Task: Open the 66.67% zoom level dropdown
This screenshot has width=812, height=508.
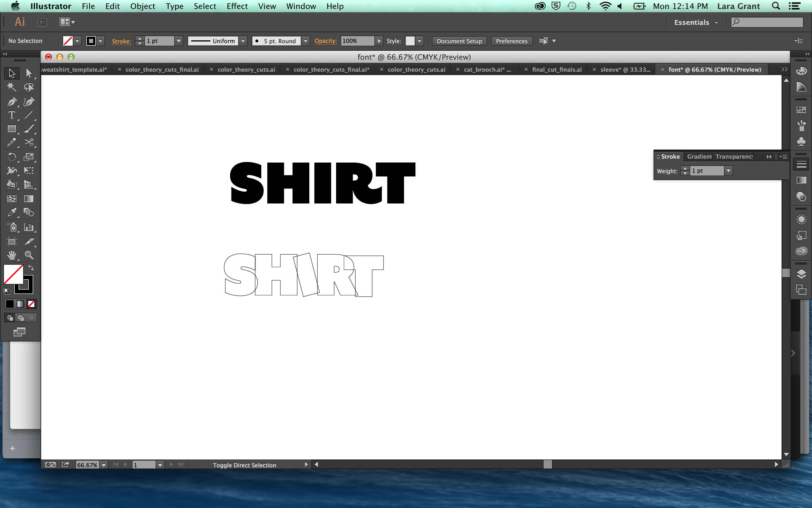Action: (104, 465)
